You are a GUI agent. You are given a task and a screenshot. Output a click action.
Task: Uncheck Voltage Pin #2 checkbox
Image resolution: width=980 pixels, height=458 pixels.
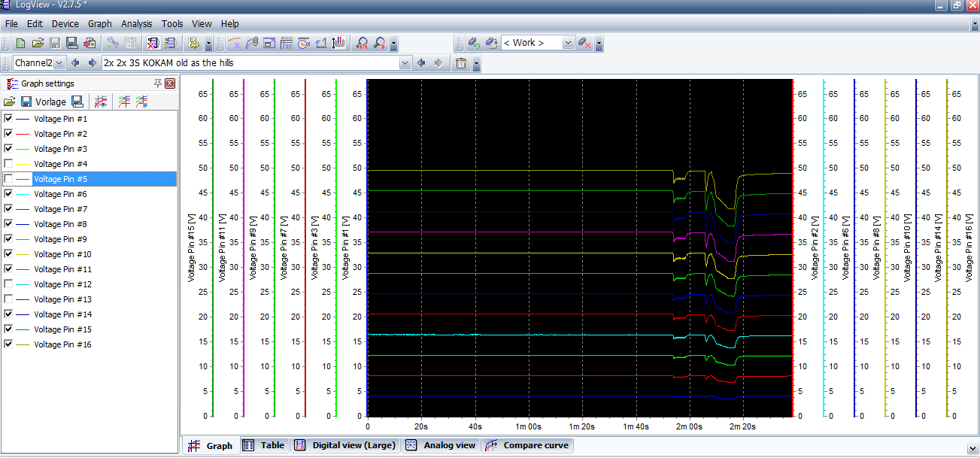click(x=8, y=134)
